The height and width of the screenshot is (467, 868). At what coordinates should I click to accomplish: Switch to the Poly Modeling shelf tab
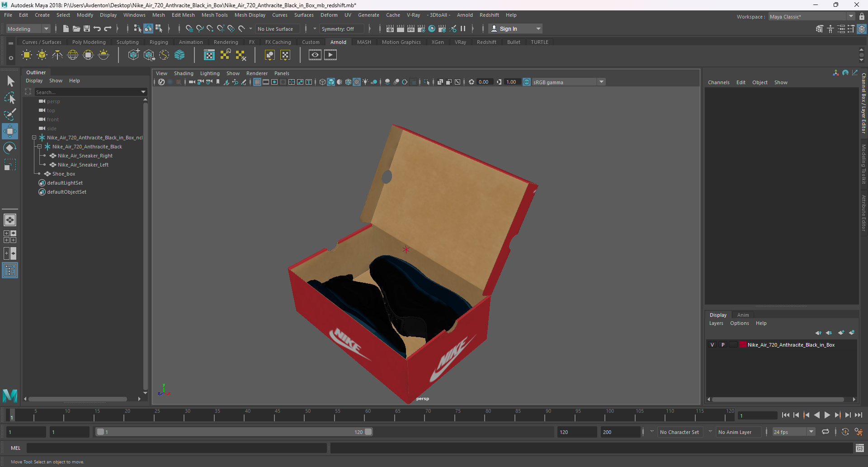(89, 42)
